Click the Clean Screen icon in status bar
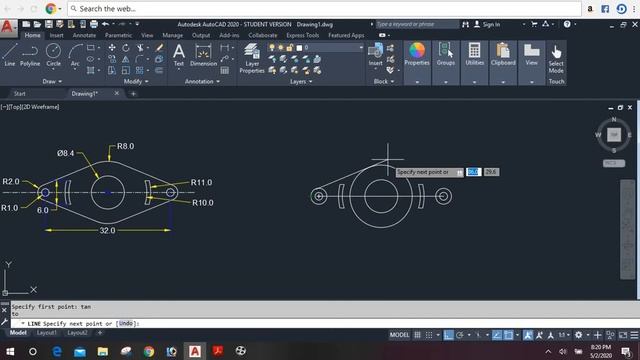The width and height of the screenshot is (640, 360). [x=623, y=335]
